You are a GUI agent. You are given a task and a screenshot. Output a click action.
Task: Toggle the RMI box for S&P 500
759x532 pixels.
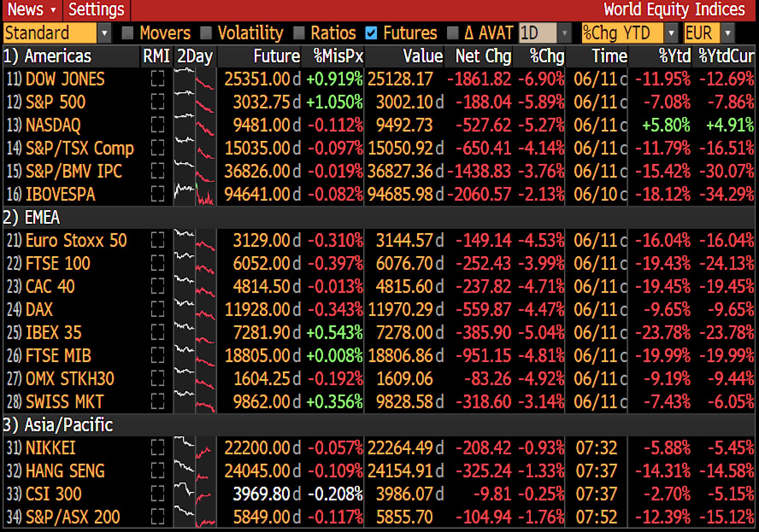[x=158, y=102]
